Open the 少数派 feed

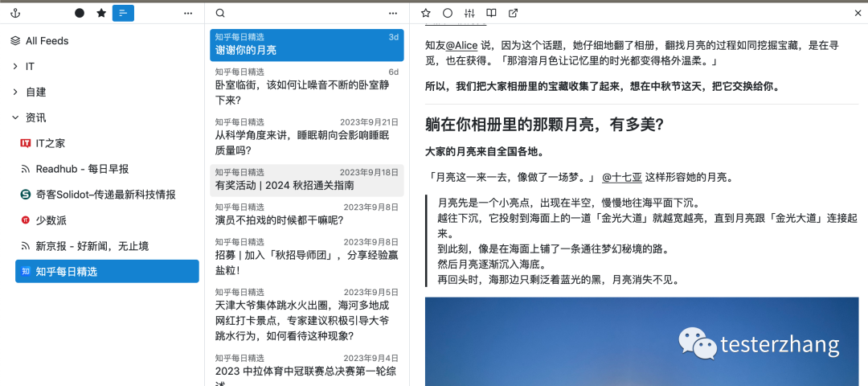point(107,220)
